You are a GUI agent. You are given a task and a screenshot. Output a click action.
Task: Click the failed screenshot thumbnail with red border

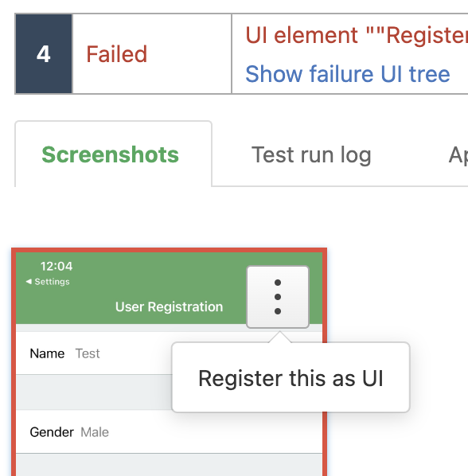point(169,362)
